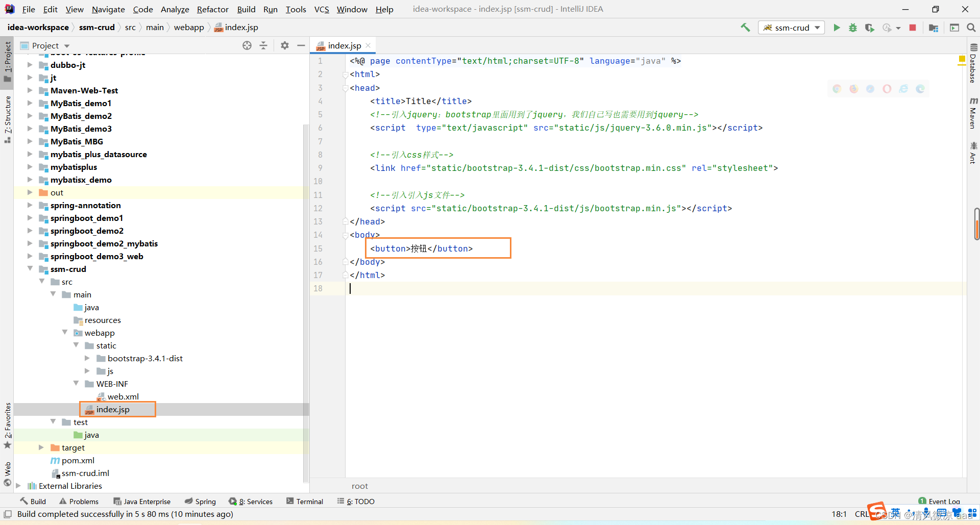Select web.xml in project tree

point(122,396)
